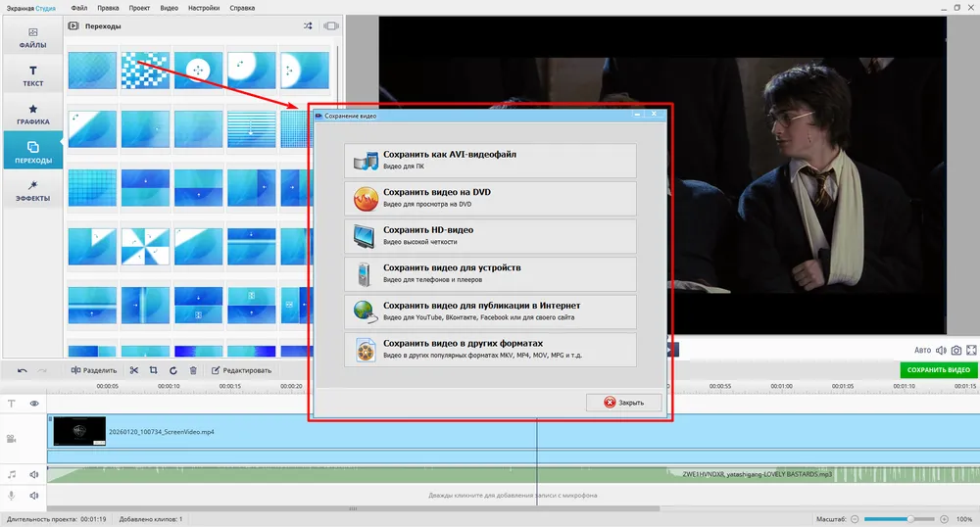Viewport: 980px width, 527px height.
Task: Choose Сохранить видео для публикации в Интернет
Action: [490, 311]
